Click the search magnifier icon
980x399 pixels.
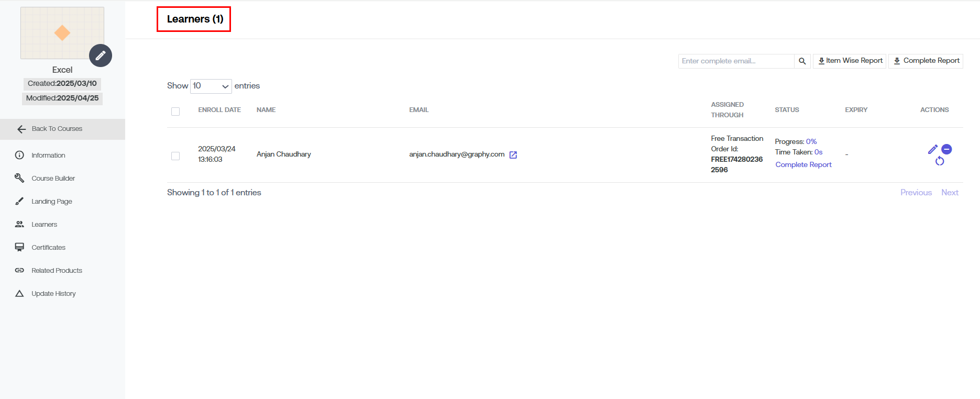click(802, 61)
